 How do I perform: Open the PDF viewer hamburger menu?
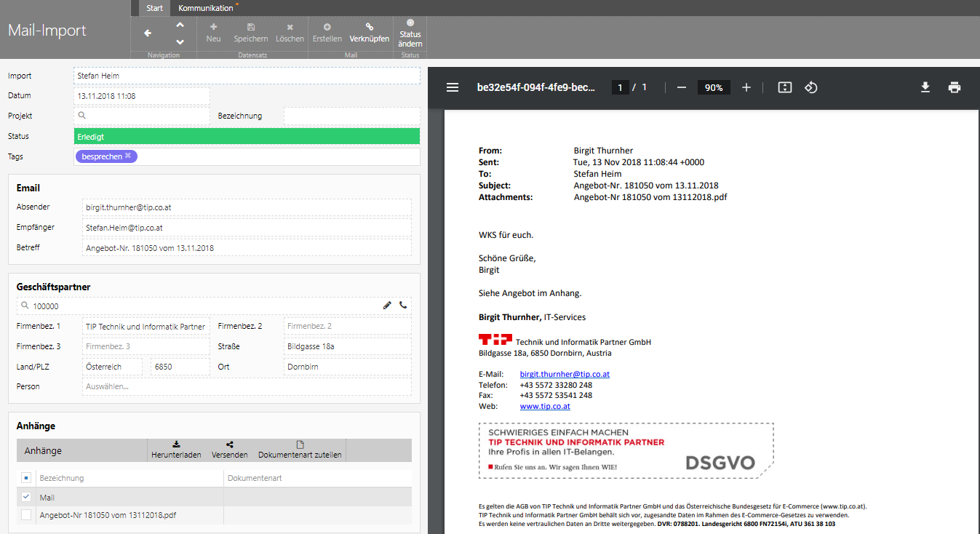[x=453, y=87]
